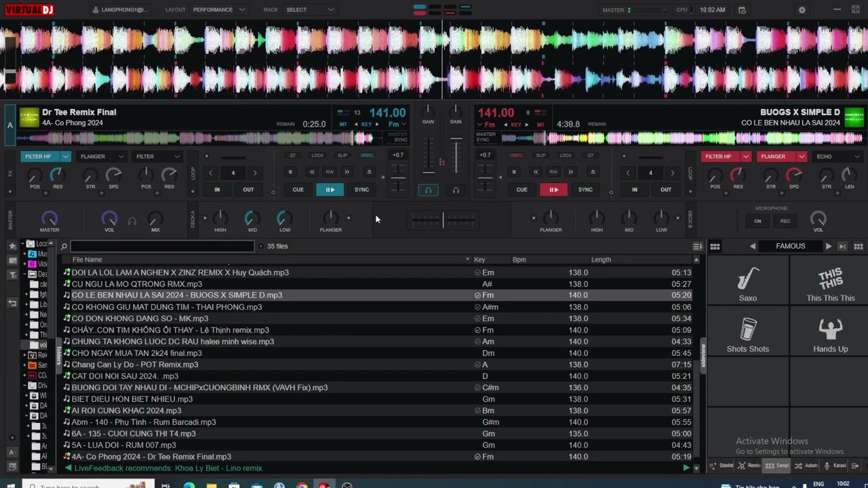The width and height of the screenshot is (868, 488).
Task: Sort the file list by the Bpm column
Action: coord(519,260)
